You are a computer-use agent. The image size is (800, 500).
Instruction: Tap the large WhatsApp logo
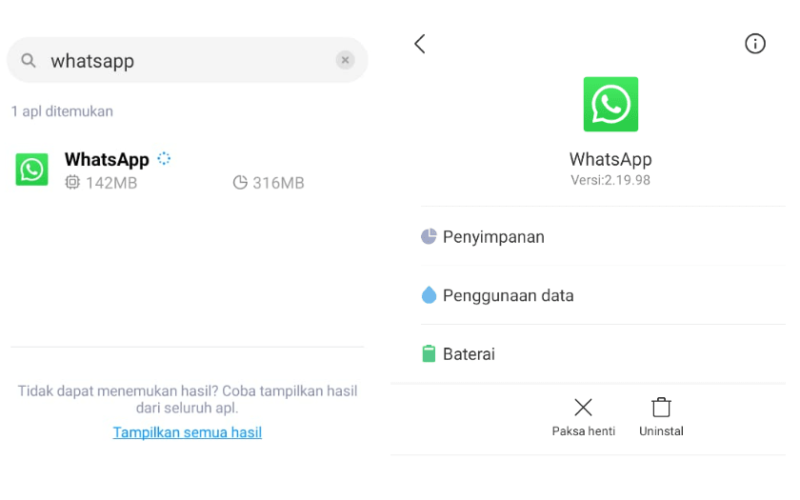(x=611, y=104)
